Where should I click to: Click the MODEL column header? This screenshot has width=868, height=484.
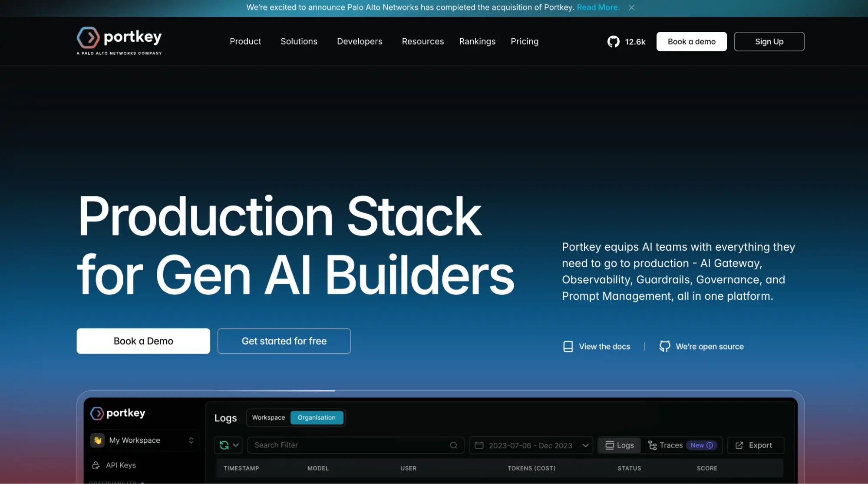318,468
